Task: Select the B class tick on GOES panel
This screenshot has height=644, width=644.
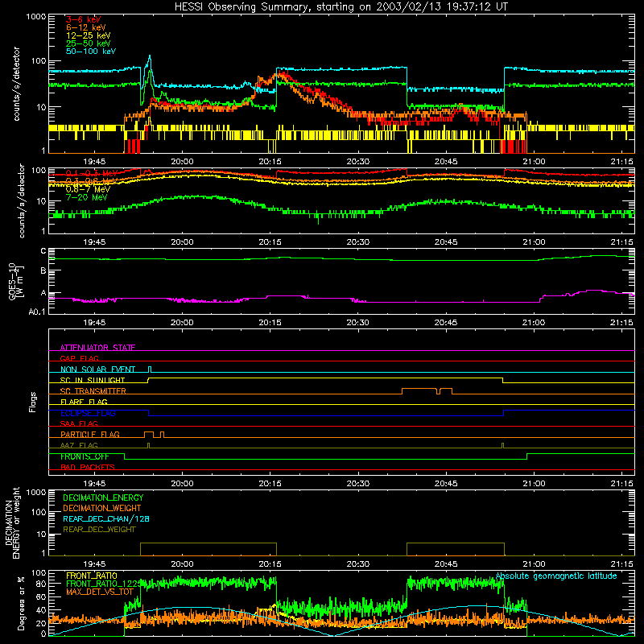Action: click(43, 271)
